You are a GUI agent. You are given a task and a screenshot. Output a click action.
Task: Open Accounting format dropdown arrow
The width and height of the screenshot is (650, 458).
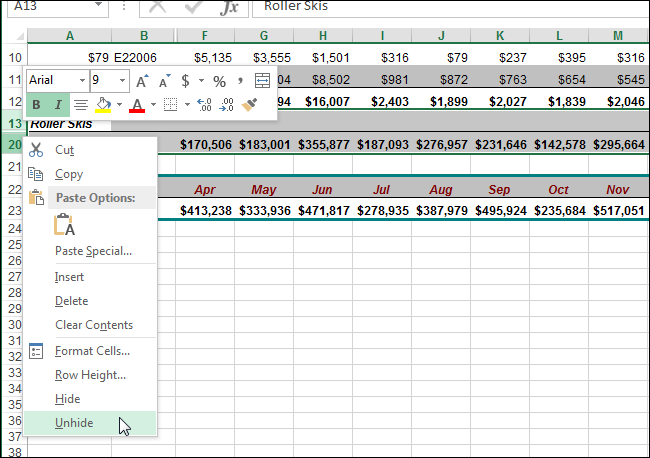coord(201,80)
